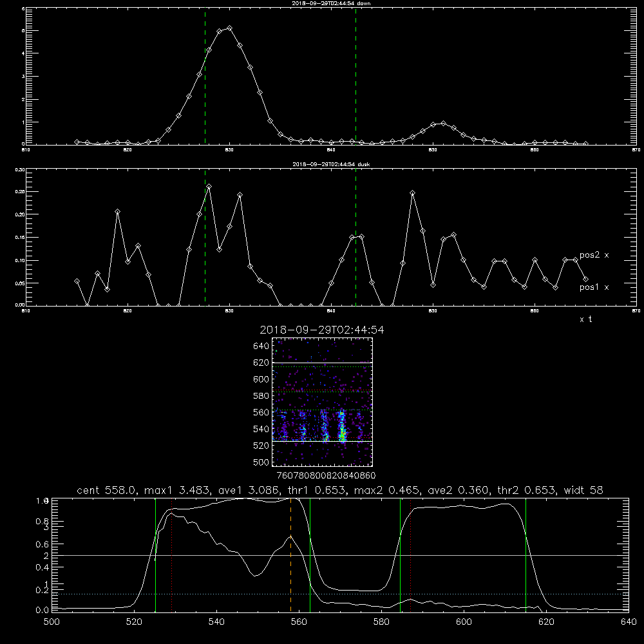Click the left green dashed line in dawn plot
This screenshot has height=644, width=644.
(x=205, y=76)
